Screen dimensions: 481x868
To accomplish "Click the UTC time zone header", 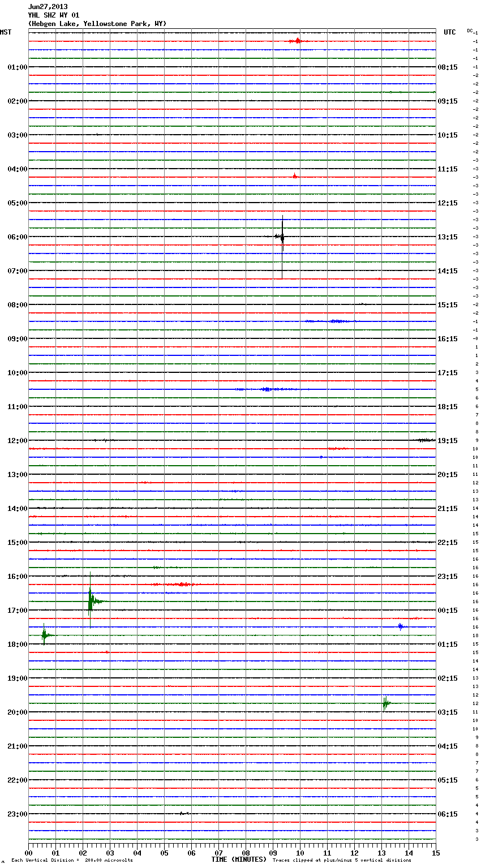I will [449, 32].
